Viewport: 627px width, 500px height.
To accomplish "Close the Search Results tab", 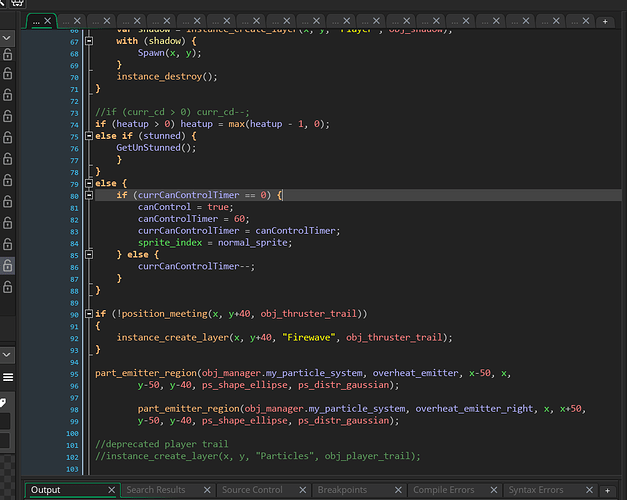I will point(207,490).
